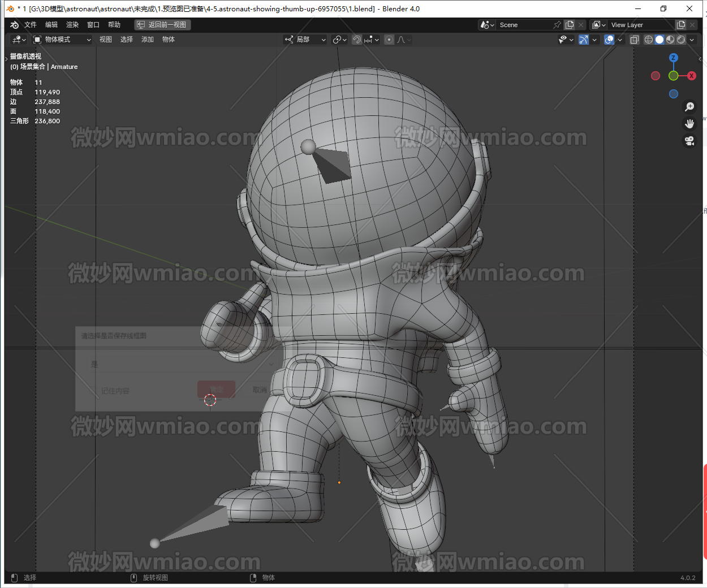This screenshot has width=707, height=588.
Task: Open the proportional falloff curve dropdown
Action: click(x=404, y=40)
